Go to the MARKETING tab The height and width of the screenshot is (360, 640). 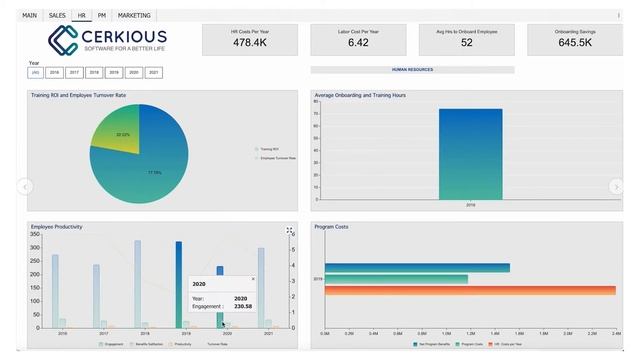click(x=134, y=16)
